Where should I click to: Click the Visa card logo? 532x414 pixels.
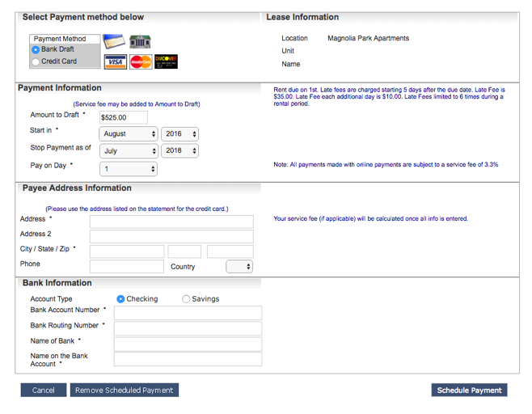(x=116, y=61)
